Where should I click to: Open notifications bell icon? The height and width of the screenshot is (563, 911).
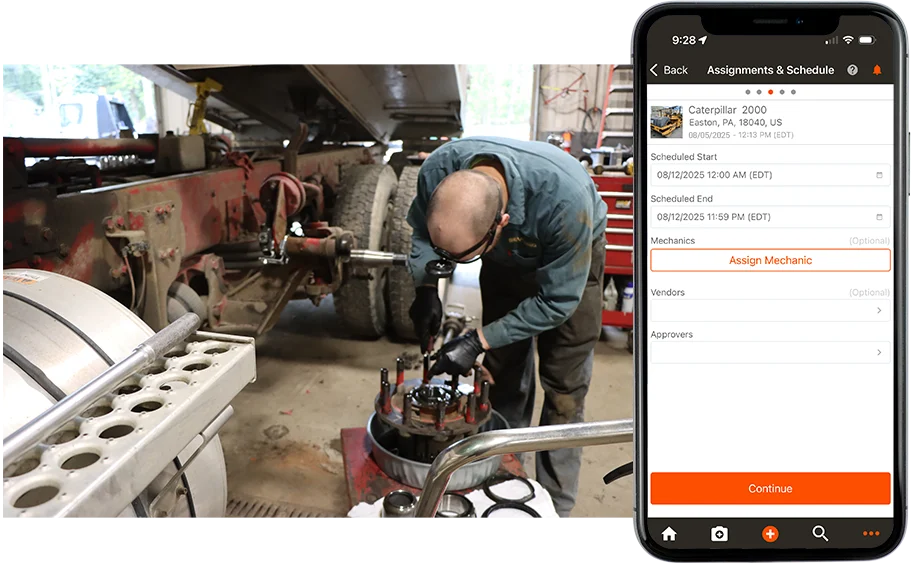pyautogui.click(x=877, y=70)
